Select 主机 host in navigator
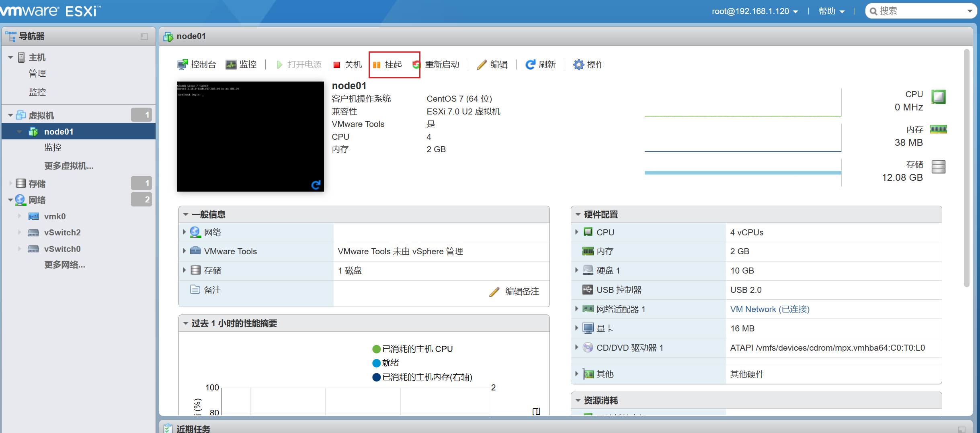Screen dimensions: 980x433 pyautogui.click(x=37, y=57)
